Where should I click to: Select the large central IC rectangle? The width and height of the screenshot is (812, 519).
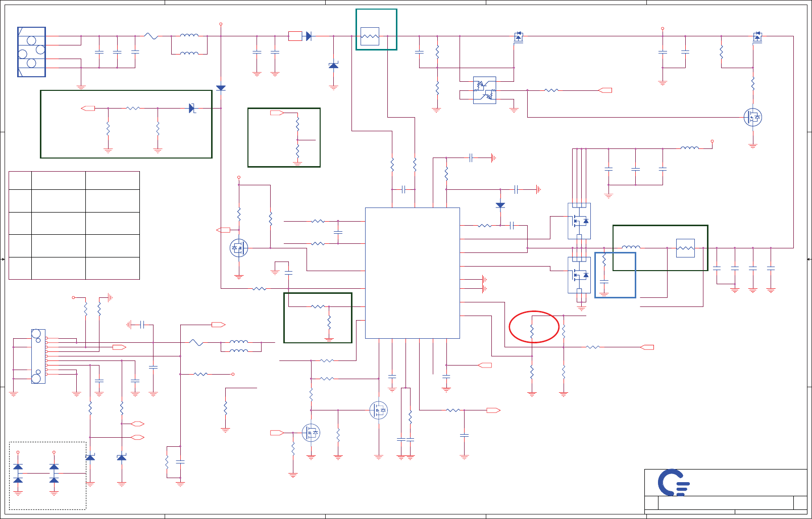tap(412, 273)
